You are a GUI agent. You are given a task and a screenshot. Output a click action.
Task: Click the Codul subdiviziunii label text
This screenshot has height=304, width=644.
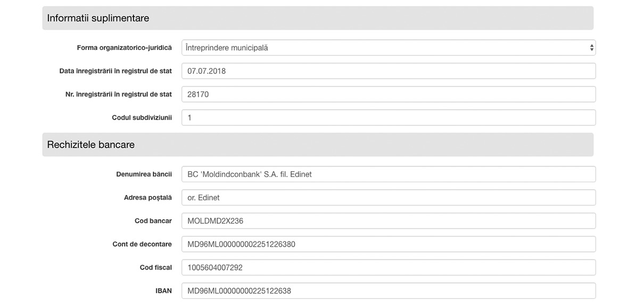click(142, 118)
